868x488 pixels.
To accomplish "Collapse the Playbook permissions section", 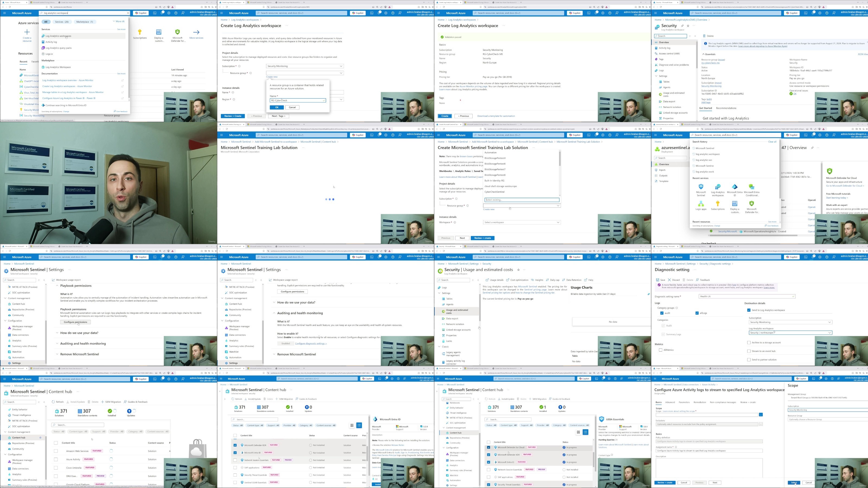I will click(57, 285).
